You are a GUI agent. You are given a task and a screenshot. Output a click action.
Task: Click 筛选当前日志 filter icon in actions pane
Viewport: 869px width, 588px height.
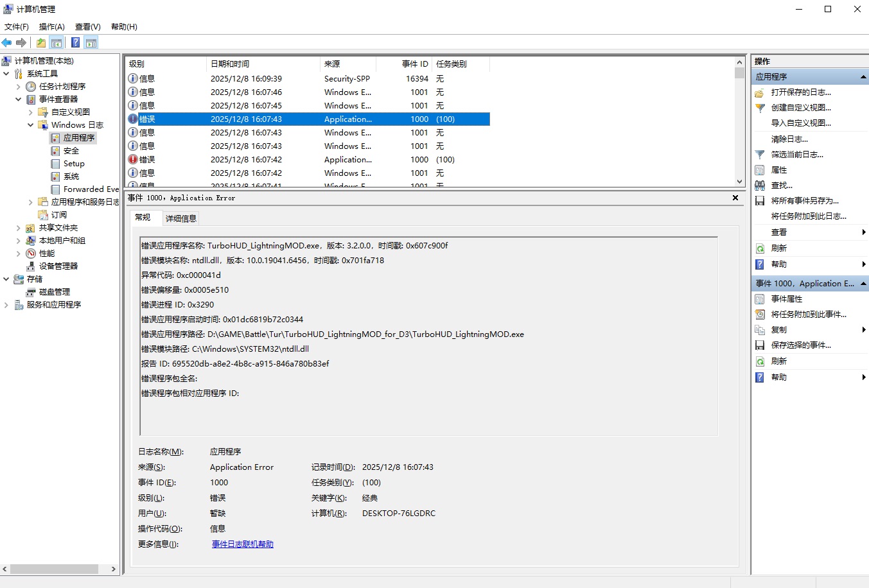click(x=760, y=155)
